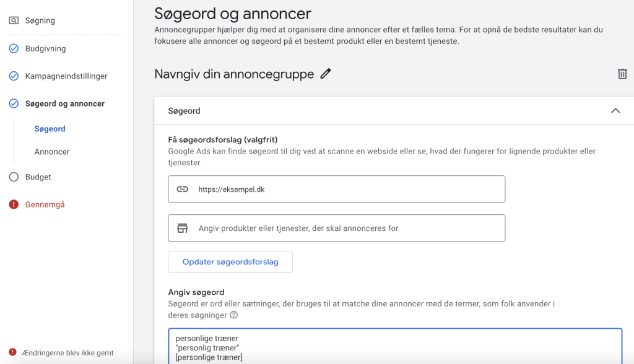Image resolution: width=634 pixels, height=364 pixels.
Task: Click the Opdater søgeordsforslag button
Action: click(230, 262)
